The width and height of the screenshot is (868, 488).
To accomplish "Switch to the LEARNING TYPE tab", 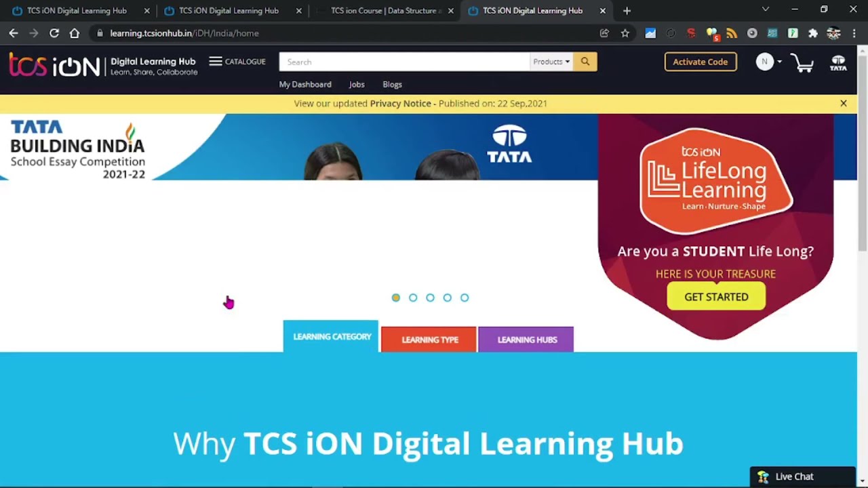I will point(429,340).
